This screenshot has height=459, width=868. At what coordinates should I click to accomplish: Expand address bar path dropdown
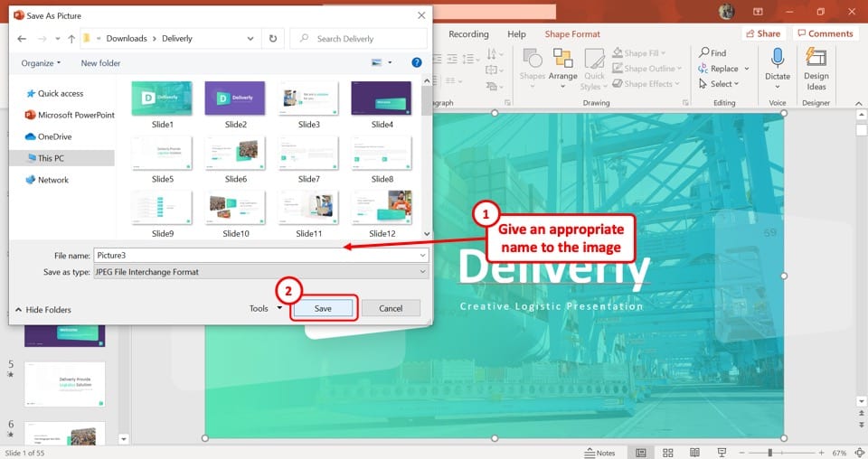(250, 39)
